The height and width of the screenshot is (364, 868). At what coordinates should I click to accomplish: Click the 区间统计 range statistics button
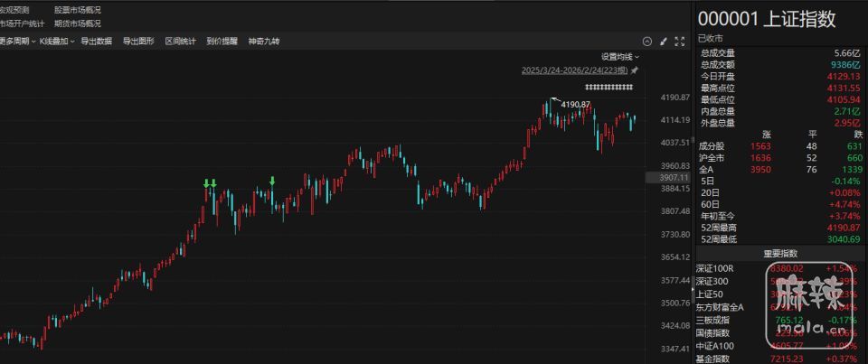180,42
